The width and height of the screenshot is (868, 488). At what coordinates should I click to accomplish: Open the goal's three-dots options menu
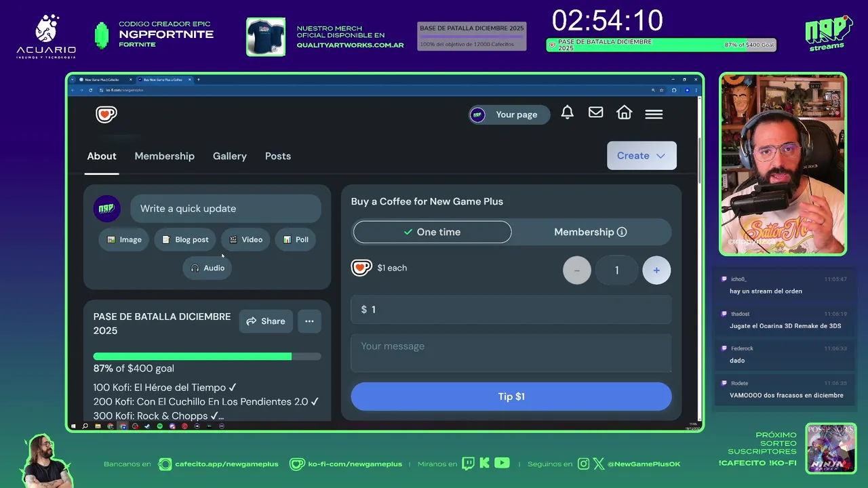point(309,321)
